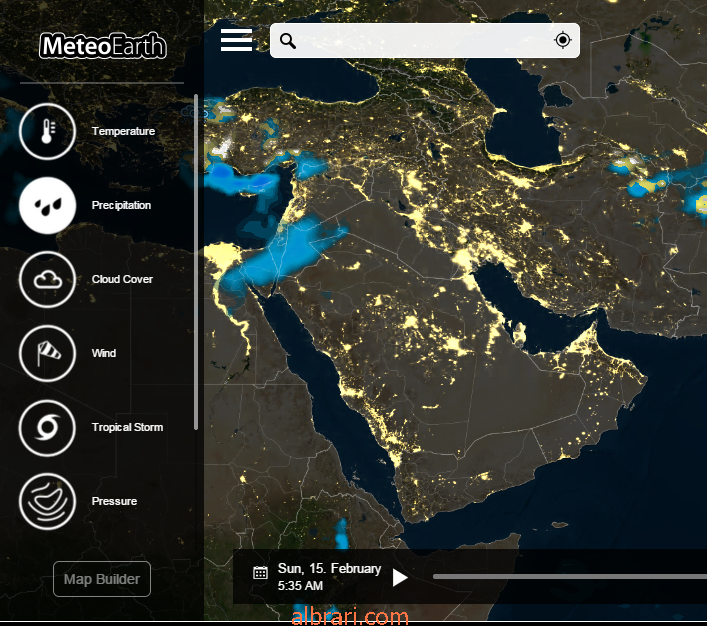Click the Cloud Cover label
This screenshot has height=626, width=707.
click(122, 279)
